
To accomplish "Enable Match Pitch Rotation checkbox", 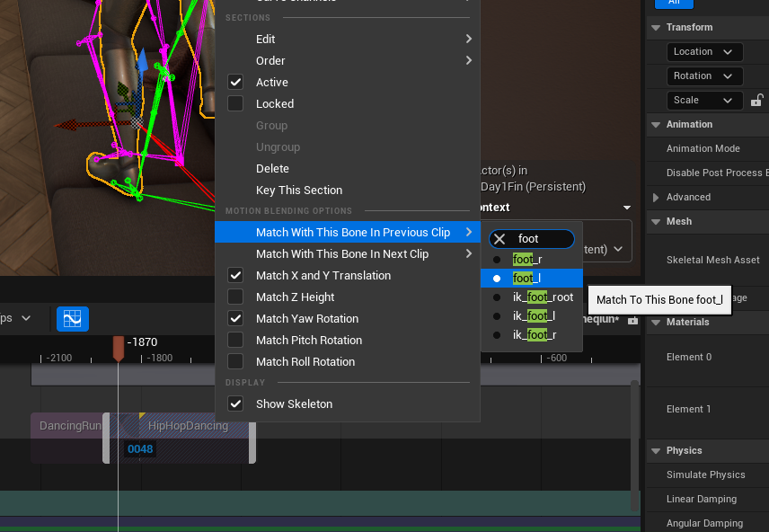I will pyautogui.click(x=235, y=340).
